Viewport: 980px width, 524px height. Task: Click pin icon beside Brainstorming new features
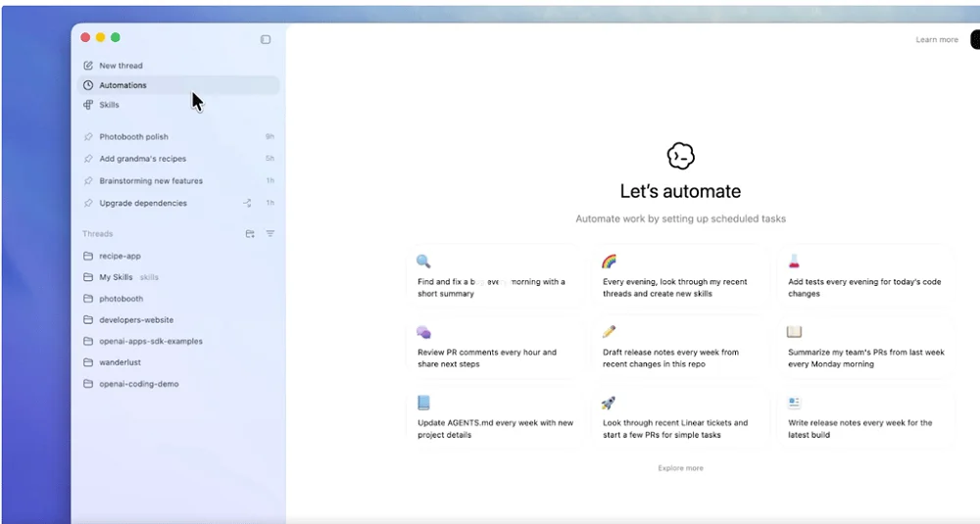[88, 181]
